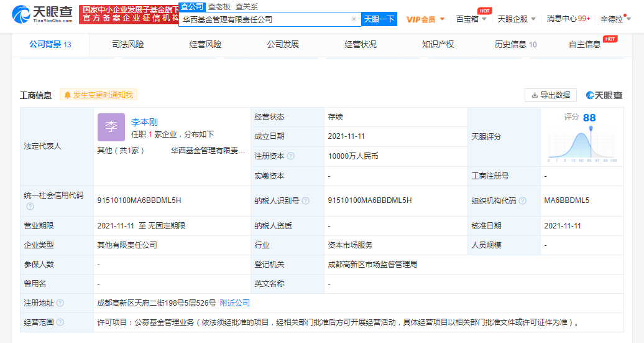This screenshot has height=343, width=644.
Task: Click help icon next to 注册资本
Action: coord(291,156)
